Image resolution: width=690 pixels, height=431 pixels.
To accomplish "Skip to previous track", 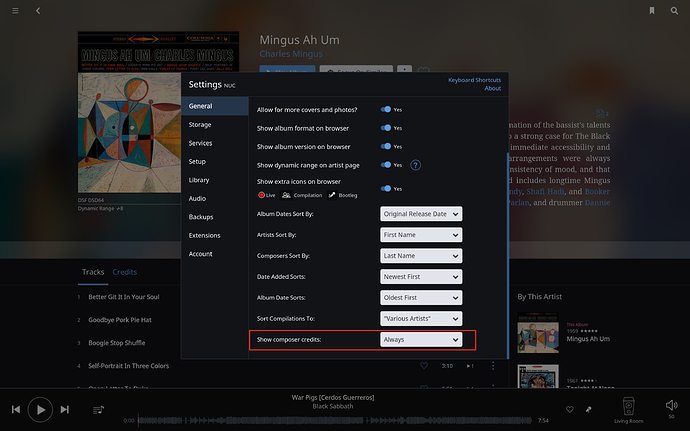I will (16, 409).
